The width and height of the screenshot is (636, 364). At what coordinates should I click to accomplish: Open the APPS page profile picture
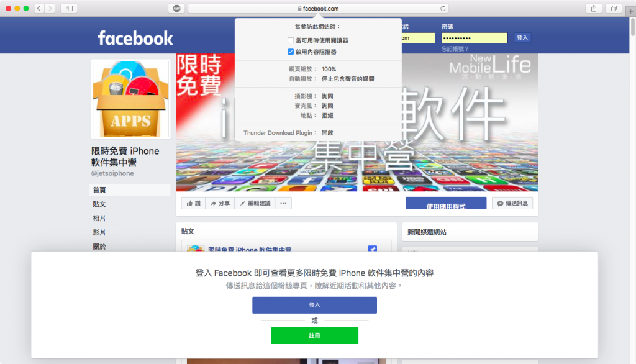[130, 99]
